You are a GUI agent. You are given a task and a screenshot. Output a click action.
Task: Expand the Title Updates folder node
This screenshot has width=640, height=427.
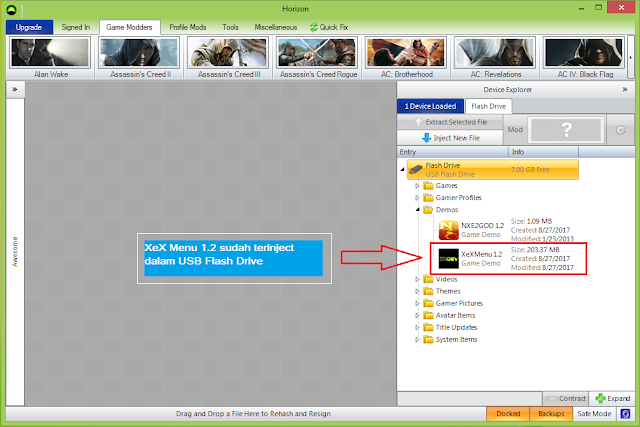pyautogui.click(x=417, y=327)
